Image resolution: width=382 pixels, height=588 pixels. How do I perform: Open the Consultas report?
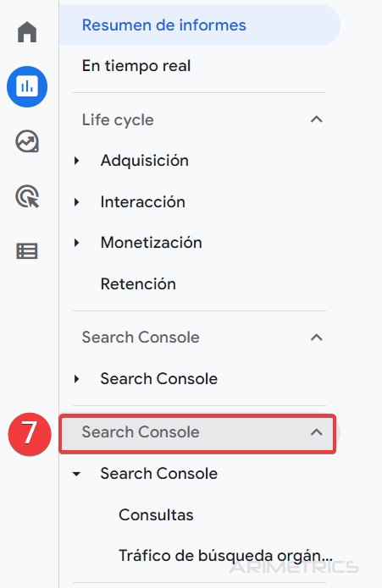click(x=156, y=515)
